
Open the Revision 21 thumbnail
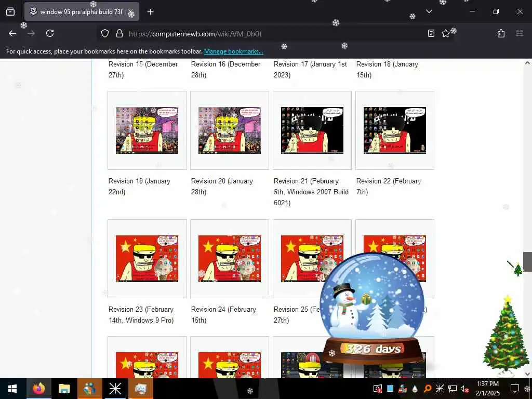coord(312,130)
